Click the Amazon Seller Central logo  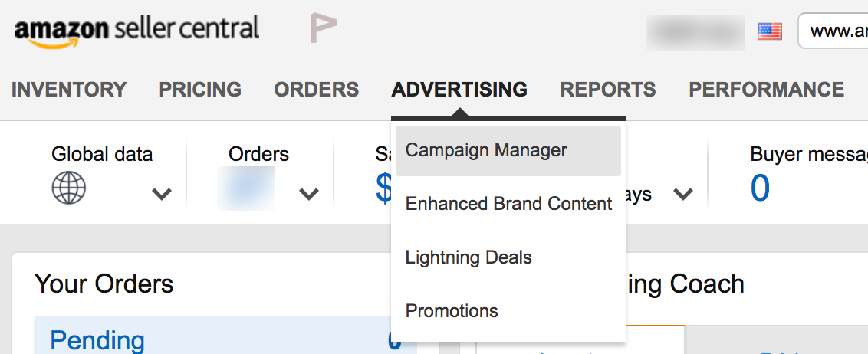click(x=136, y=31)
